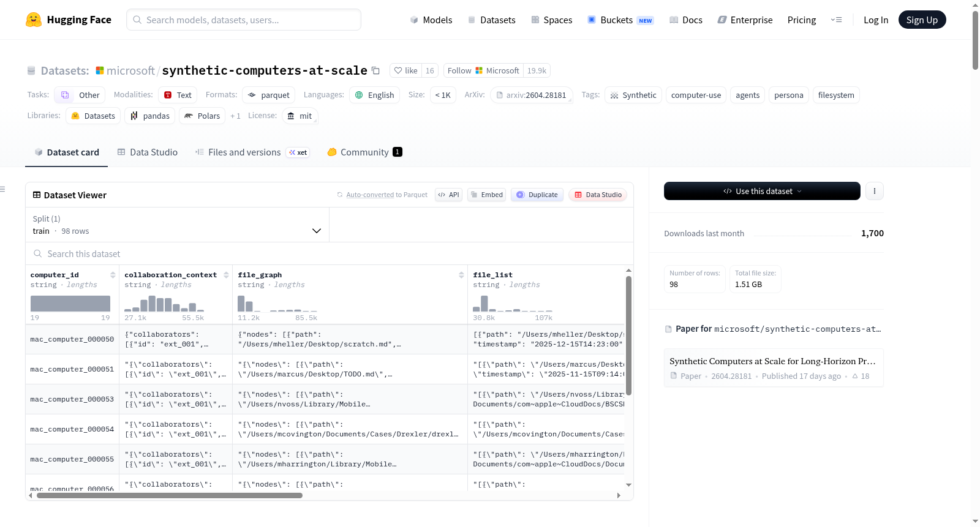The image size is (980, 527).
Task: Click the computer_id histogram bar
Action: point(70,304)
